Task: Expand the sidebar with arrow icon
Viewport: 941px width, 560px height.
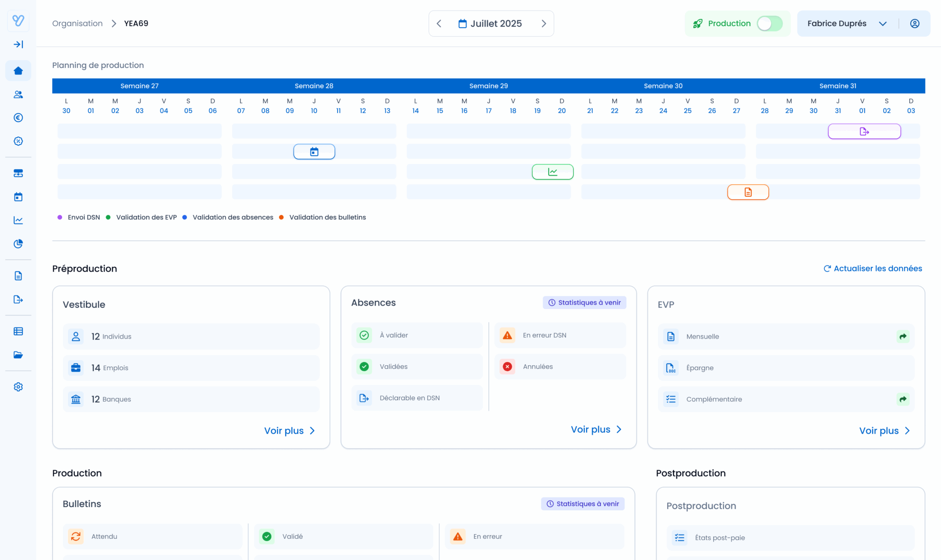Action: pyautogui.click(x=18, y=45)
